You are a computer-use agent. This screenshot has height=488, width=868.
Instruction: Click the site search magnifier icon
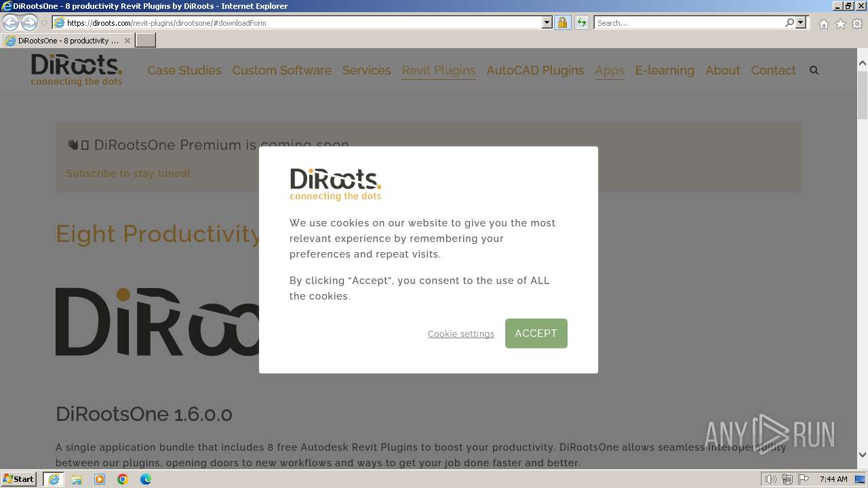tap(814, 70)
